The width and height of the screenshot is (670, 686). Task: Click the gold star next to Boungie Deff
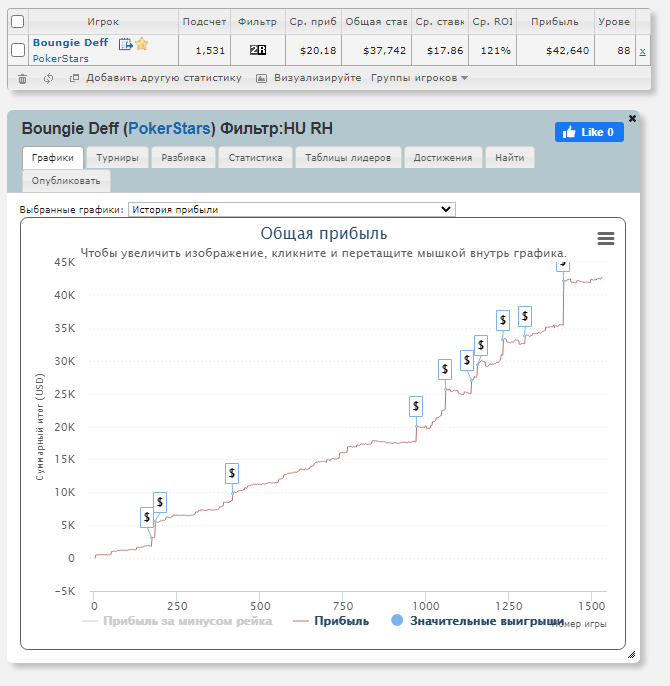tap(142, 44)
